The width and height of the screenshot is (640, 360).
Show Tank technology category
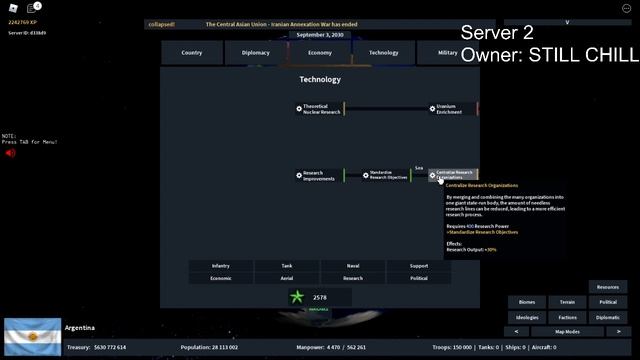click(287, 266)
